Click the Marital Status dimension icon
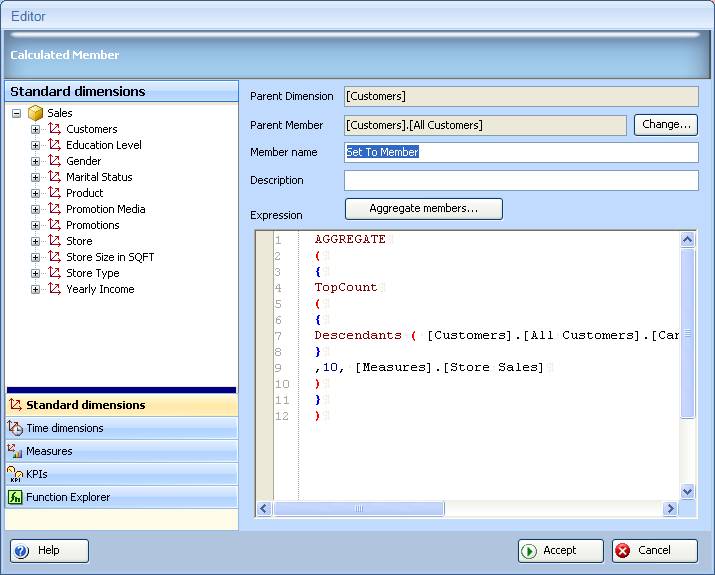This screenshot has width=715, height=575. point(54,176)
